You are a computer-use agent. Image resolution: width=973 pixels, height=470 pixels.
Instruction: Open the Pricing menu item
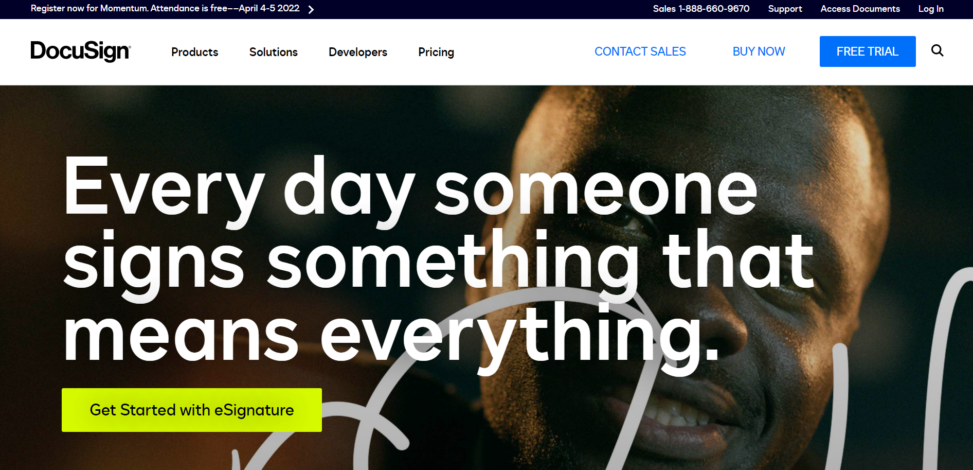(436, 52)
